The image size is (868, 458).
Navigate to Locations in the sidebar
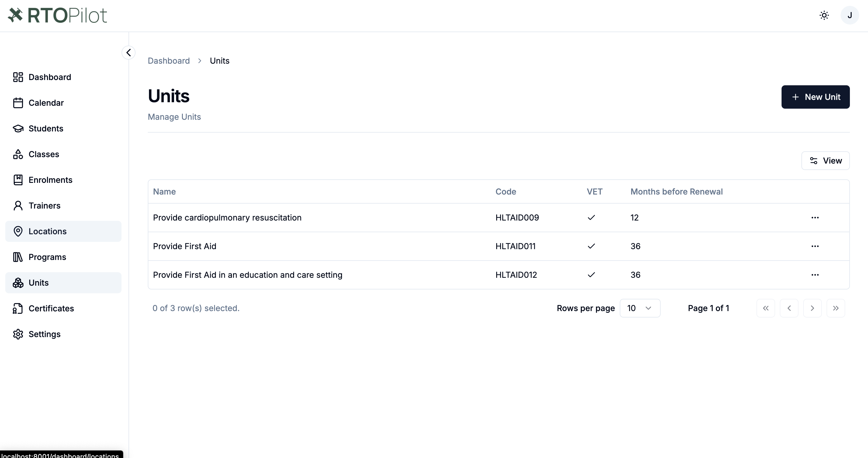pyautogui.click(x=63, y=231)
